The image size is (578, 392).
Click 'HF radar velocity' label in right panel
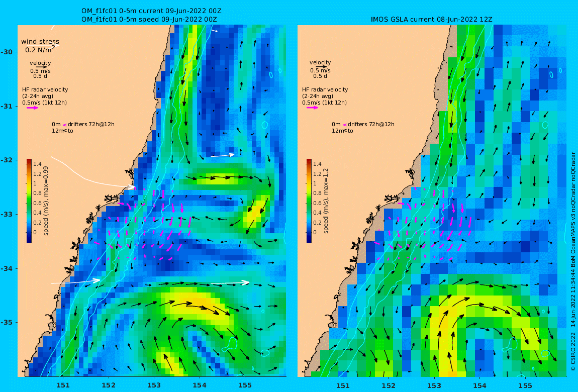[x=325, y=89]
